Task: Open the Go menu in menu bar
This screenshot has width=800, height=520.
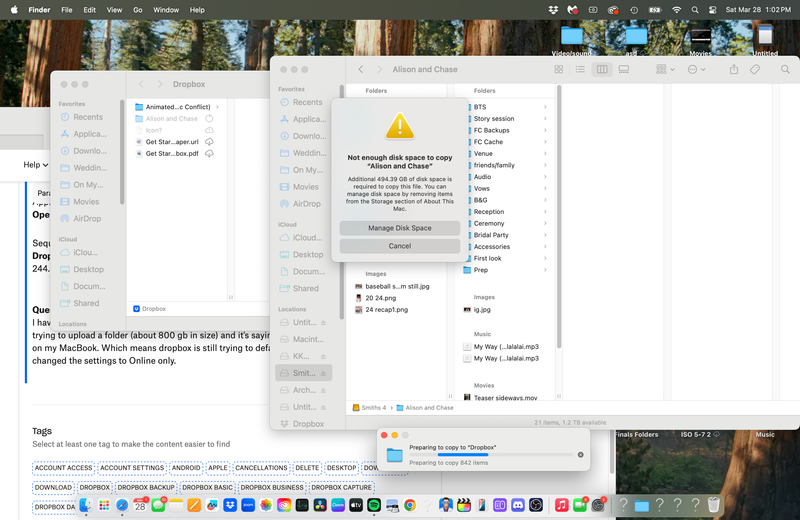Action: coord(138,10)
